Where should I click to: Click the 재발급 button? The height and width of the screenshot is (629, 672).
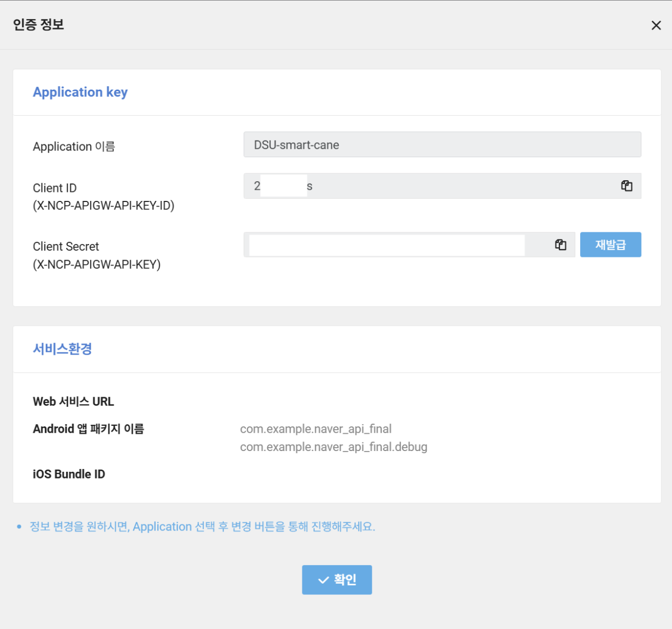(x=610, y=245)
